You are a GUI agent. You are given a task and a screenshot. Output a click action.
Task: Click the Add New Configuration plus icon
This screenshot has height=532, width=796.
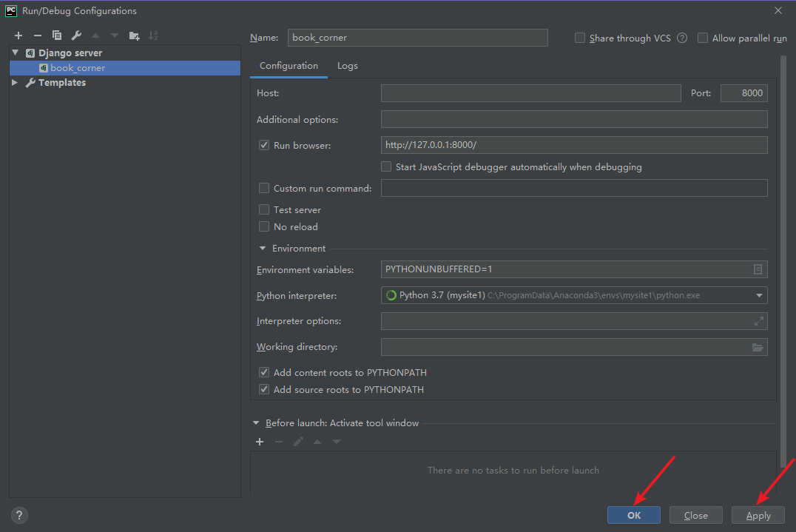[x=18, y=36]
